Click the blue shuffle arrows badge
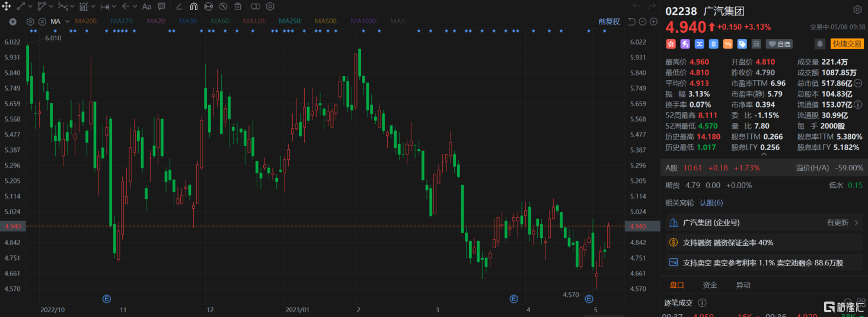The image size is (868, 317). tap(699, 44)
